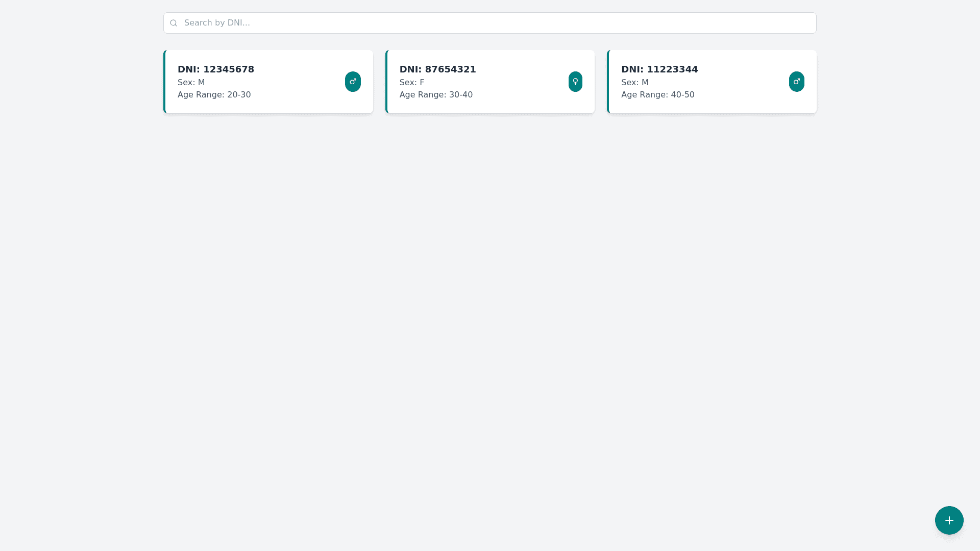Click the male icon on card 12345678
The image size is (980, 551).
(353, 82)
